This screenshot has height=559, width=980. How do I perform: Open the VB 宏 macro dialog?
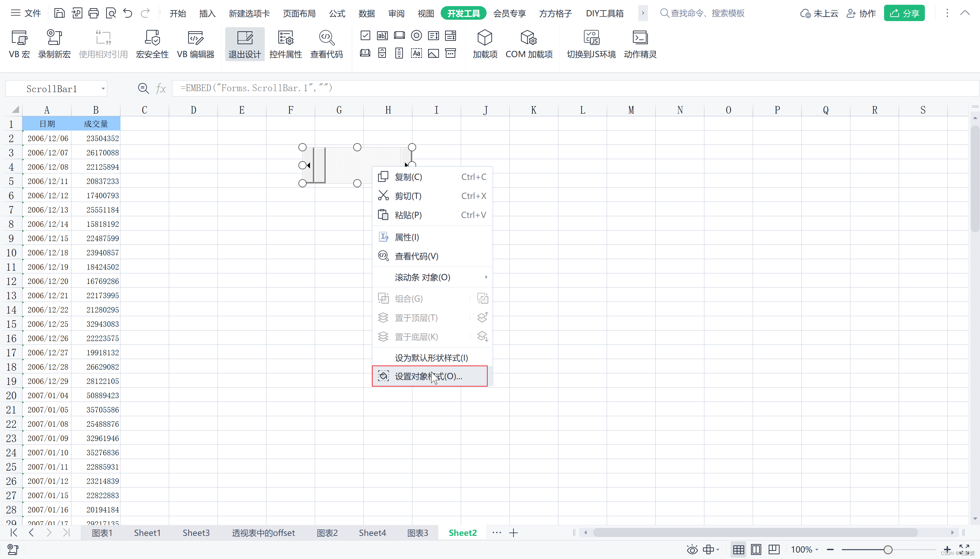[19, 44]
